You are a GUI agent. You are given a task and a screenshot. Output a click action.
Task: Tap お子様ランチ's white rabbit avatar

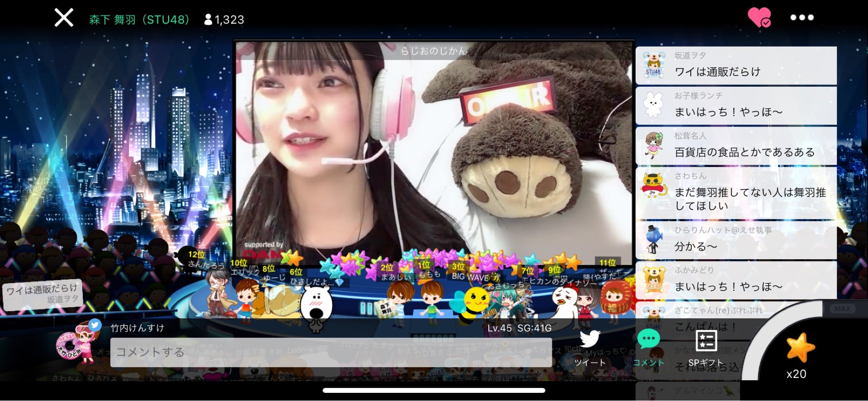(x=653, y=106)
